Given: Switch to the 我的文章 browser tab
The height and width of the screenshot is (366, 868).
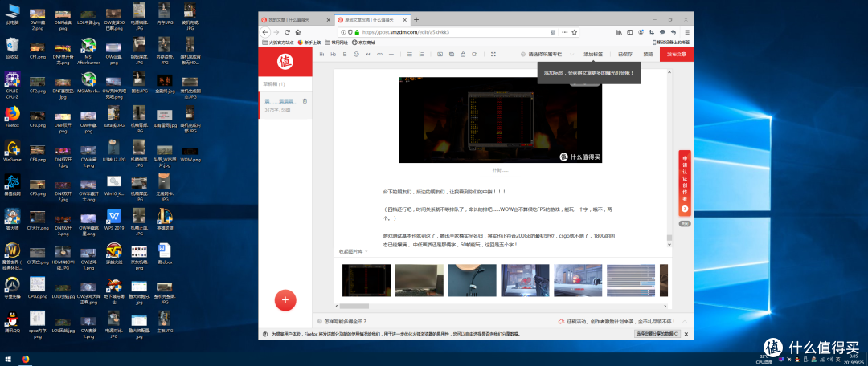Looking at the screenshot, I should click(x=295, y=19).
